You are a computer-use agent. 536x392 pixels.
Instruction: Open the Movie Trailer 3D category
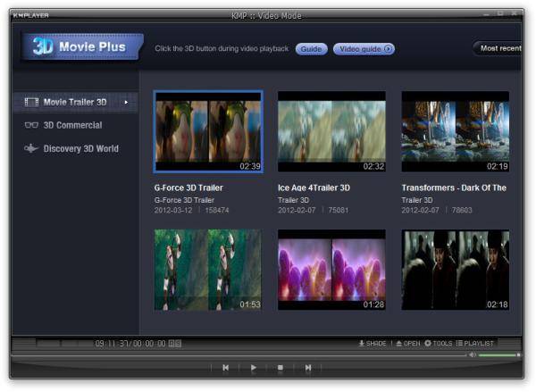[76, 102]
